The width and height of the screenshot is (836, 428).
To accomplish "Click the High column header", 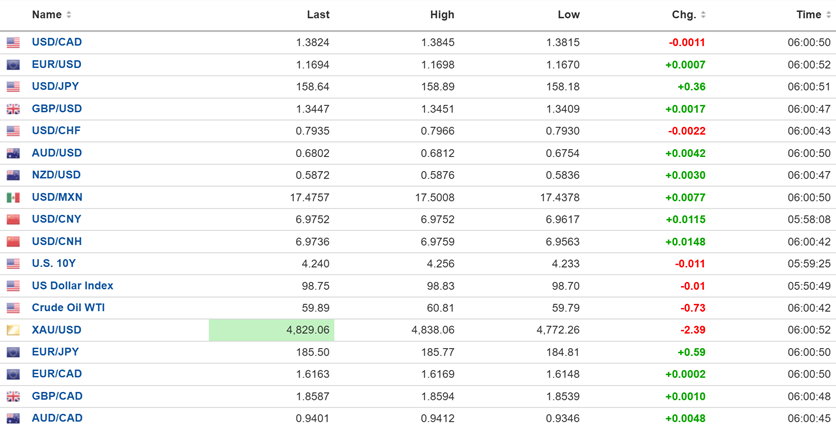I will tap(442, 15).
